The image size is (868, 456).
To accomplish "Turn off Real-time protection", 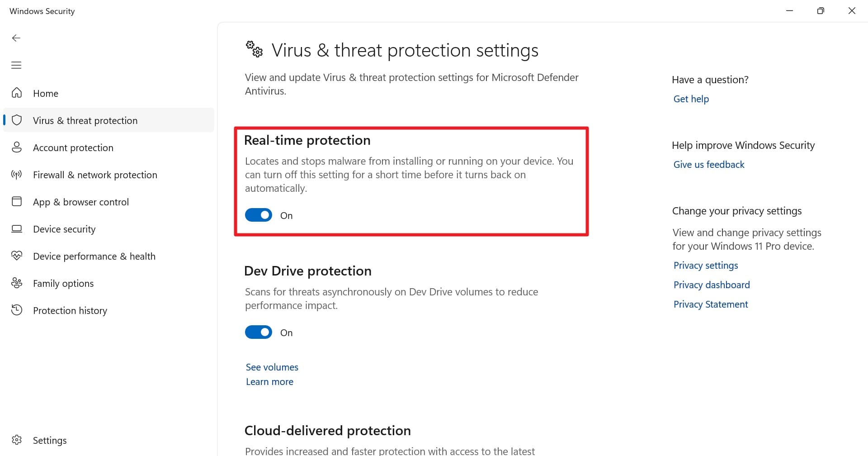I will click(x=258, y=215).
